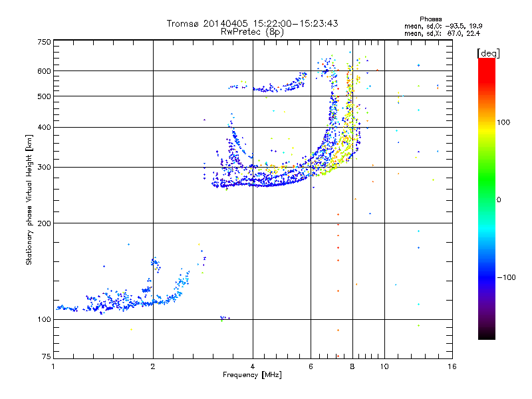Click the plot title 'Tromsø 20140405 15:22:00-15:23:43'
Image resolution: width=532 pixels, height=399 pixels.
[252, 23]
